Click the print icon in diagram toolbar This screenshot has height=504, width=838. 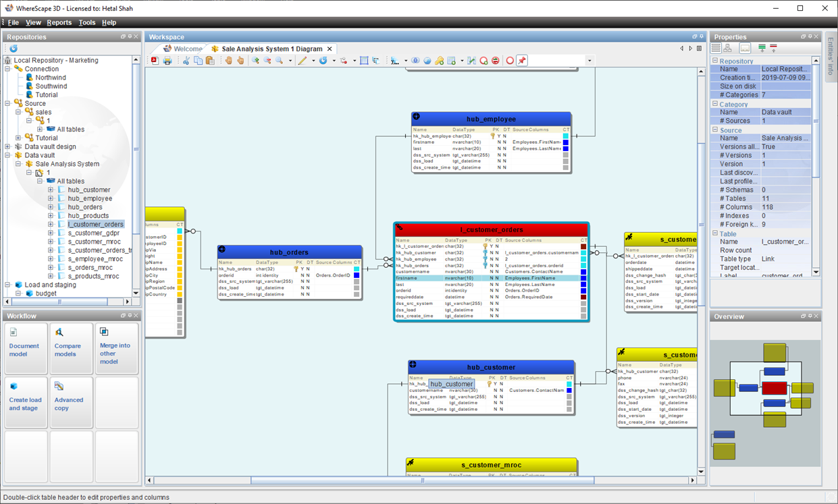click(x=167, y=61)
